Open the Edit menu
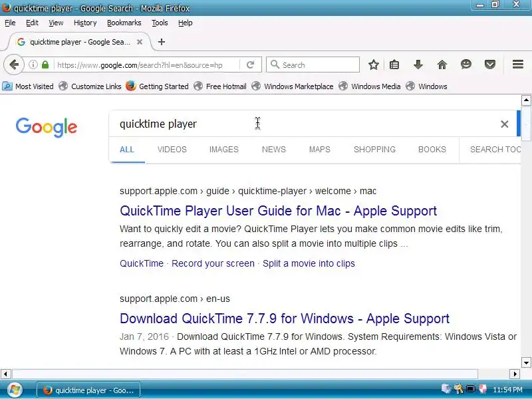 (x=32, y=23)
